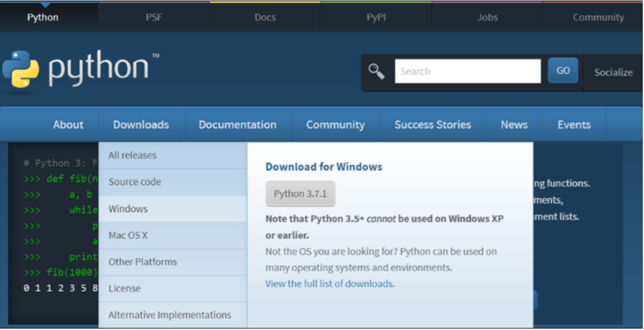Click into the Search input field
Screen dimensions: 644x330
(x=467, y=72)
